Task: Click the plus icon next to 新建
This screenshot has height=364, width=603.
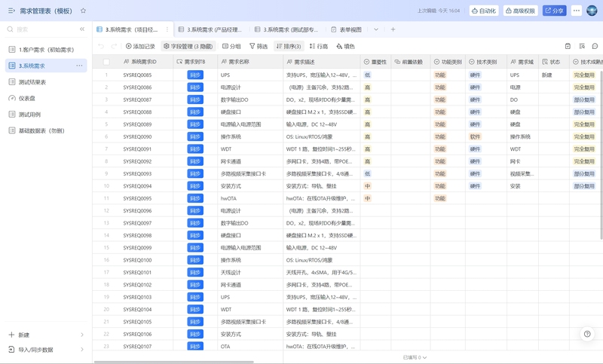Action: tap(11, 335)
